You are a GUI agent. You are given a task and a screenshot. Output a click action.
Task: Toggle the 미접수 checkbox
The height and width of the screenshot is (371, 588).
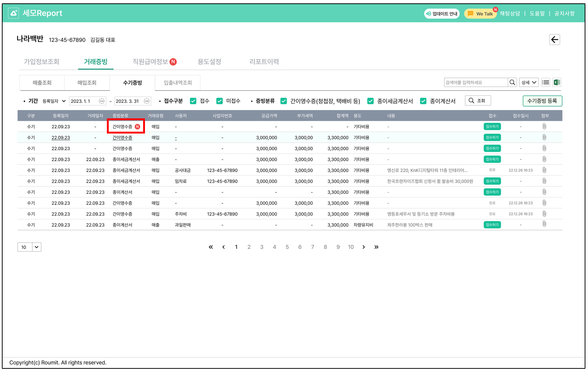click(x=220, y=101)
